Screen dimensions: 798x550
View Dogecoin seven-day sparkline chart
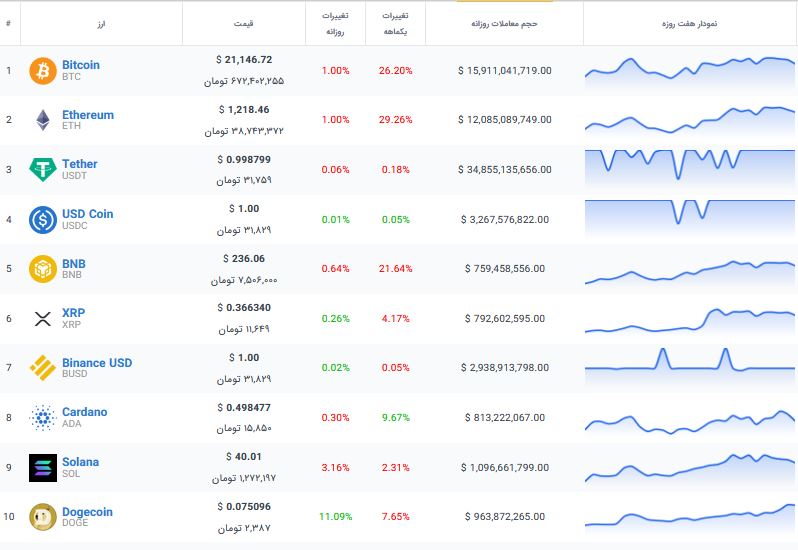(690, 516)
